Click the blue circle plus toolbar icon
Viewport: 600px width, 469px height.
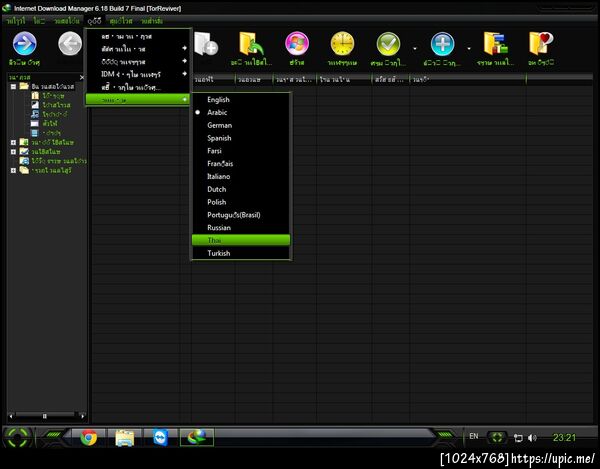pyautogui.click(x=442, y=44)
